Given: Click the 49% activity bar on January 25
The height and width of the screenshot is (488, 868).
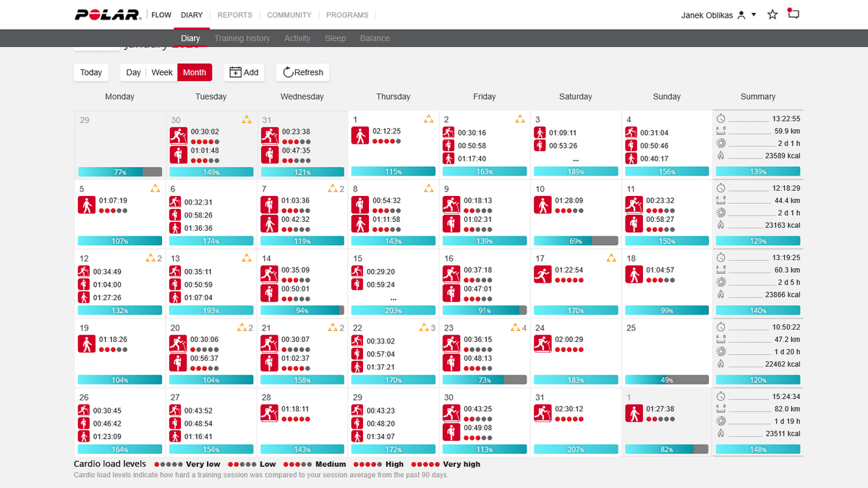Looking at the screenshot, I should pyautogui.click(x=666, y=380).
